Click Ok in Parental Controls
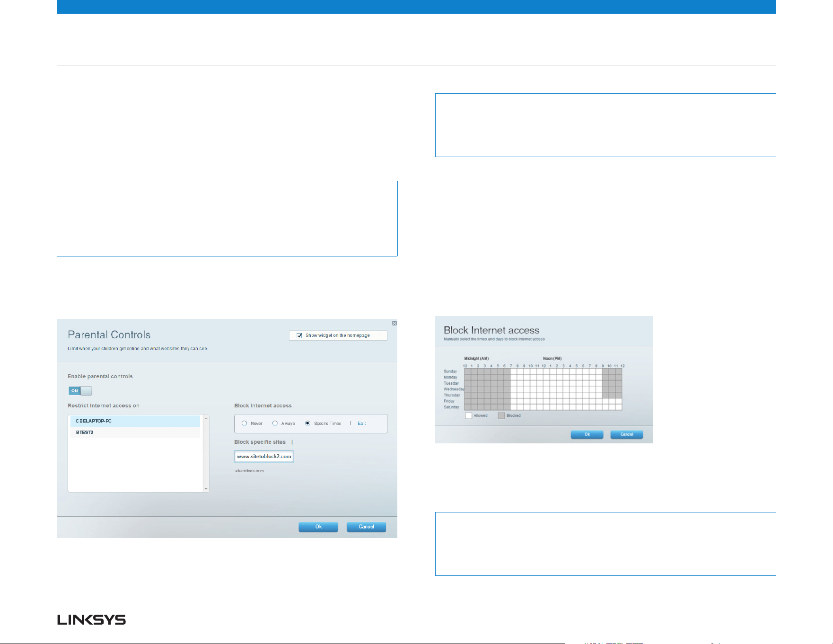 click(318, 527)
